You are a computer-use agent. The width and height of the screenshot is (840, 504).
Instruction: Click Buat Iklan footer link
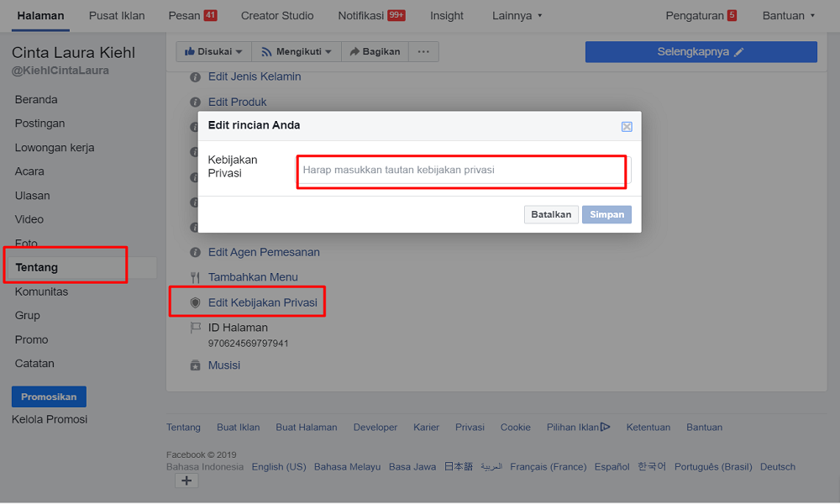238,428
